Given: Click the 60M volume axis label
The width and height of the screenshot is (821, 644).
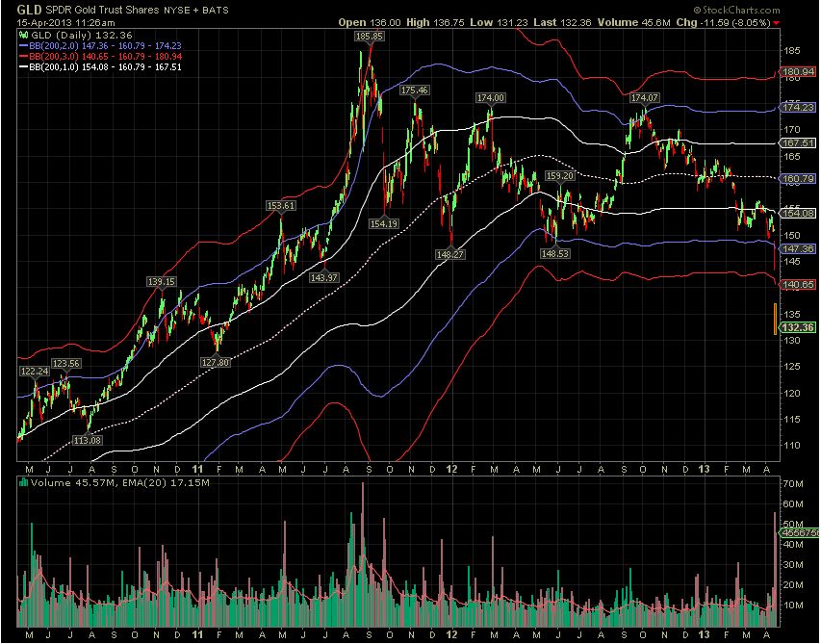Looking at the screenshot, I should [792, 504].
